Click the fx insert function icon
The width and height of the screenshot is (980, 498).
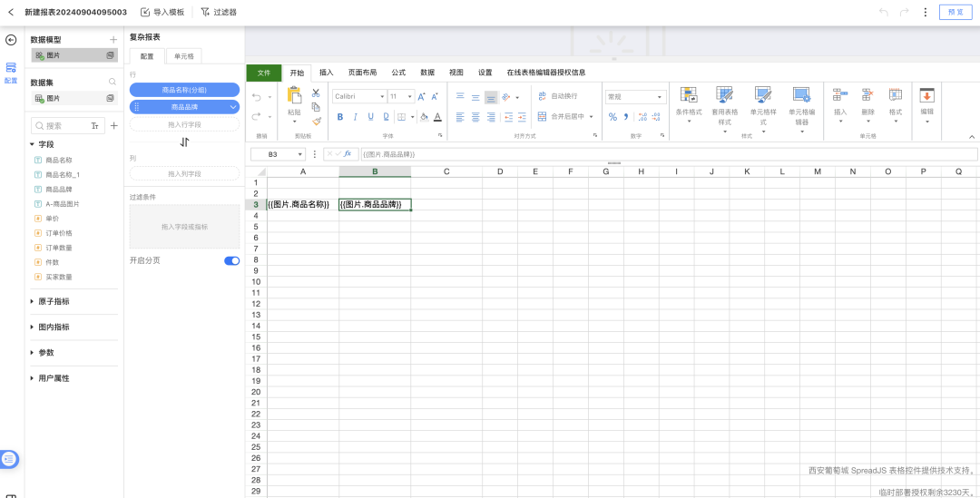coord(348,153)
